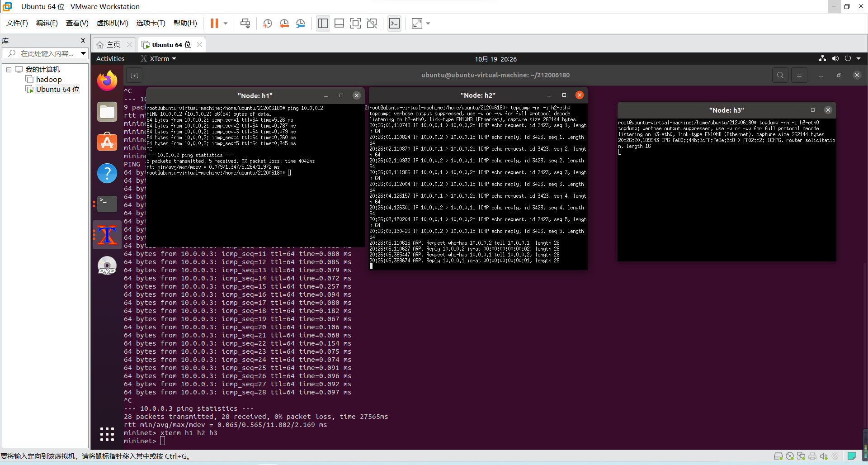Close the 库 library panel
The width and height of the screenshot is (868, 465).
point(83,41)
